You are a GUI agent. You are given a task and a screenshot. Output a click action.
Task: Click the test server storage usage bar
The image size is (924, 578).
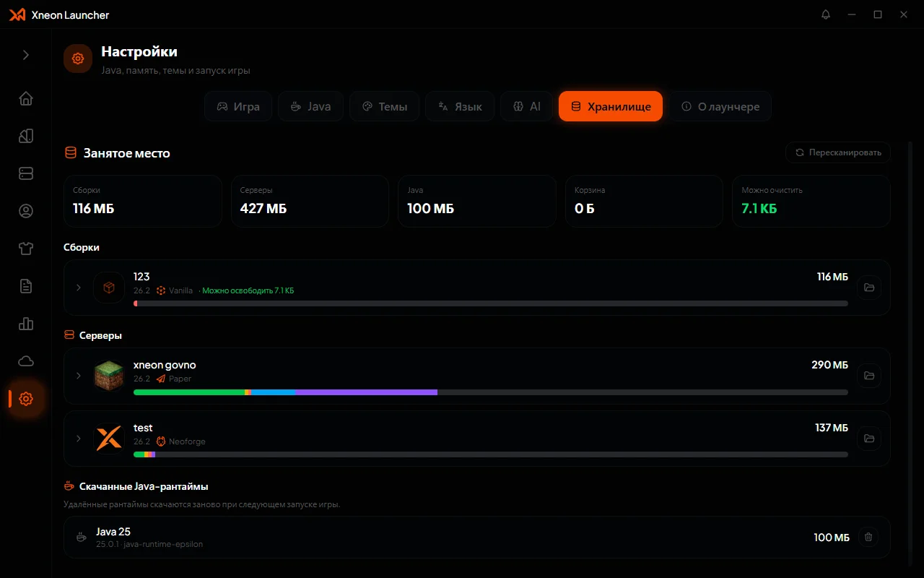click(491, 454)
